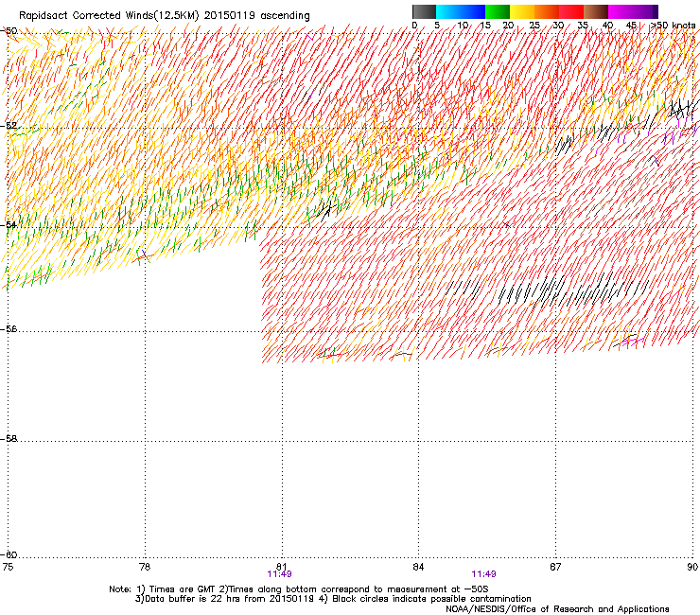Screen dimensions: 700x615
Task: Click the 'Data buffer is 22 hrs' note line
Action: (333, 599)
